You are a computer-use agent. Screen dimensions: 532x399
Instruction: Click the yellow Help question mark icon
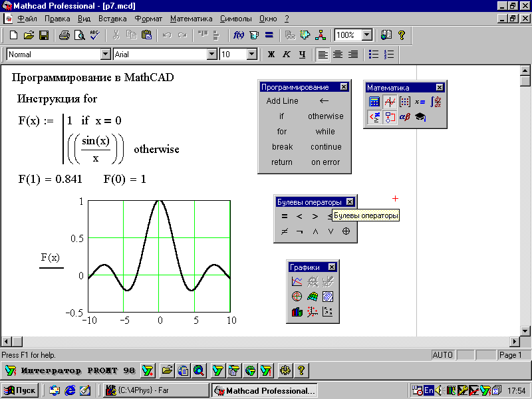[402, 35]
